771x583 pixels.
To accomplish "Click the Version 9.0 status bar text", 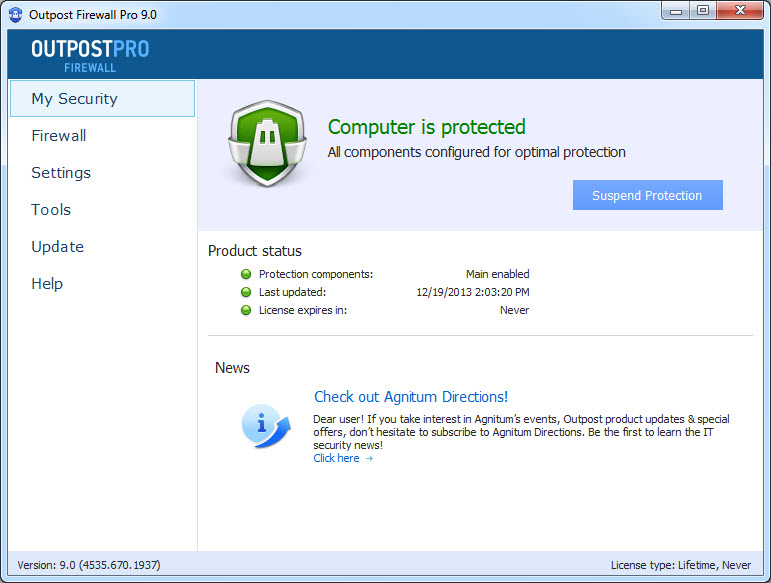I will 89,565.
